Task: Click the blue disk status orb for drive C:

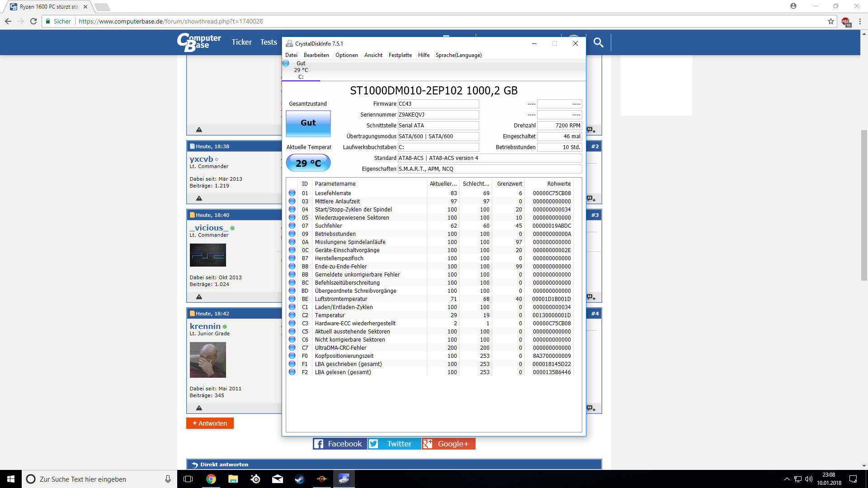Action: (286, 64)
